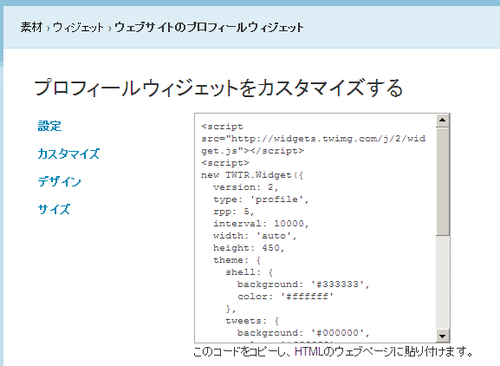Screen dimensions: 500x366
Task: Click the プロフィールウィジェットをカスタマイズする heading
Action: (219, 88)
